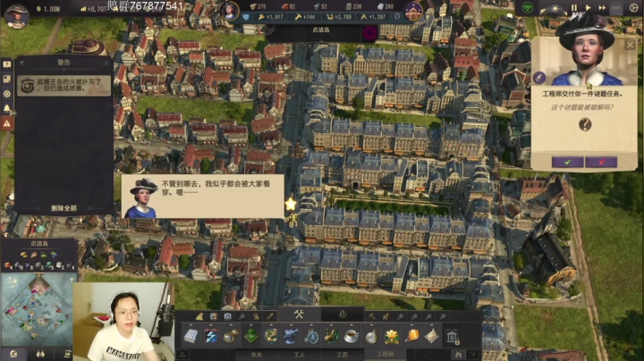Image resolution: width=644 pixels, height=361 pixels.
Task: Select the upgrade tool beside pickaxe
Action: [386, 316]
